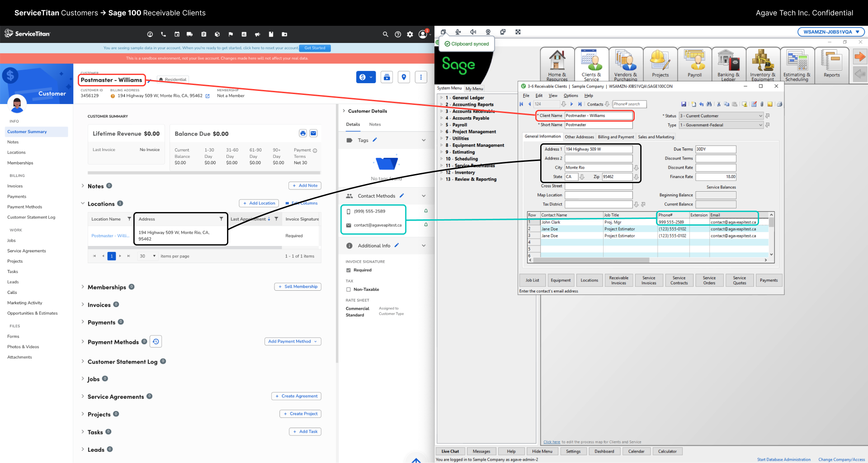
Task: Open ServiceTitan settings gear
Action: click(410, 34)
